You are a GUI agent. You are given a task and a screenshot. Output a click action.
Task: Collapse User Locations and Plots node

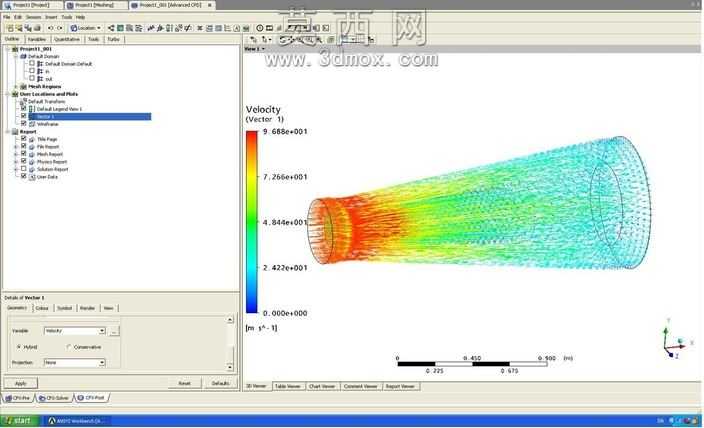tap(8, 94)
